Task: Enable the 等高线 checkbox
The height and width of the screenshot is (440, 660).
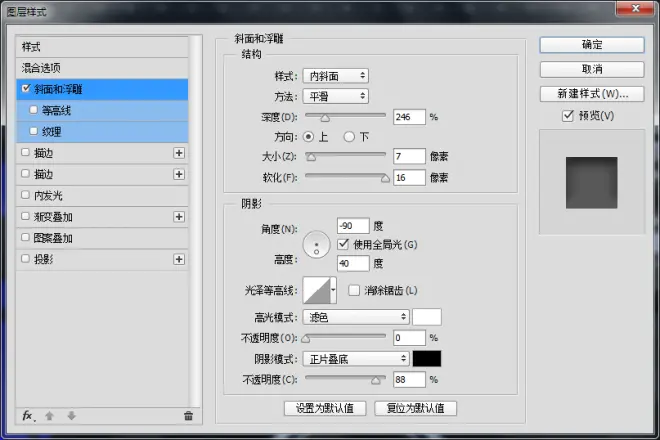Action: coord(34,110)
